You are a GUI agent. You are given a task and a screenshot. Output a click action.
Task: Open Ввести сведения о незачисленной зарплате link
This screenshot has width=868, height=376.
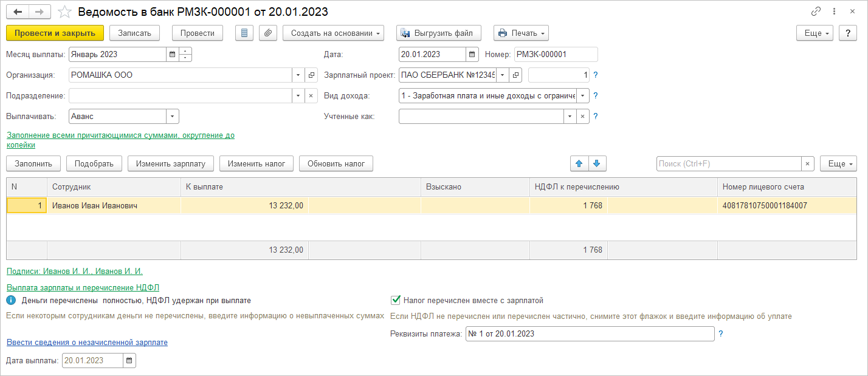(87, 343)
